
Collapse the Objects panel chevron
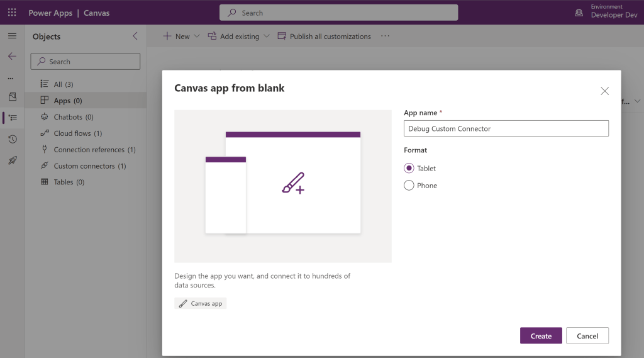click(x=135, y=36)
